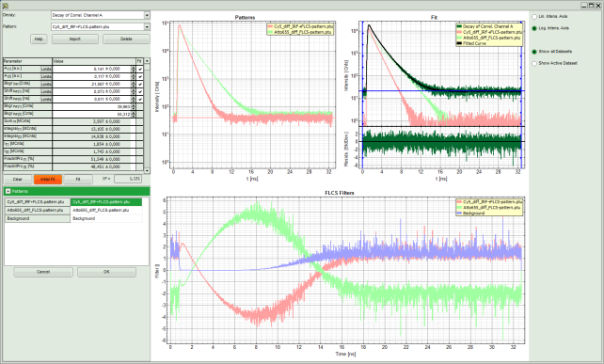Untick the Fit checkbox for the 0,117 row

(x=140, y=76)
